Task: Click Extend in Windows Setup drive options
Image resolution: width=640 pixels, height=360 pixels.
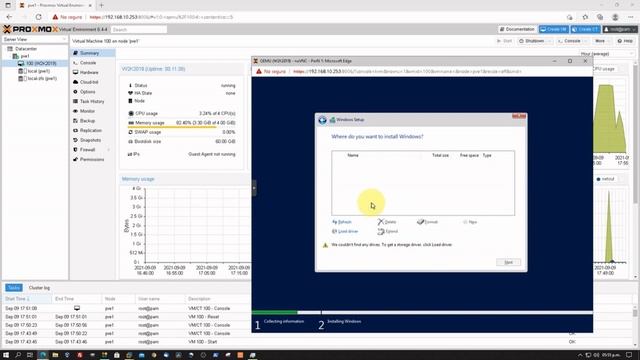Action: [388, 231]
